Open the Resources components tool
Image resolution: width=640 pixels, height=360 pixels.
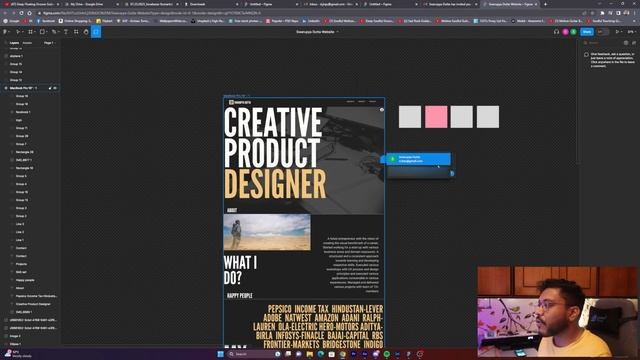76,32
